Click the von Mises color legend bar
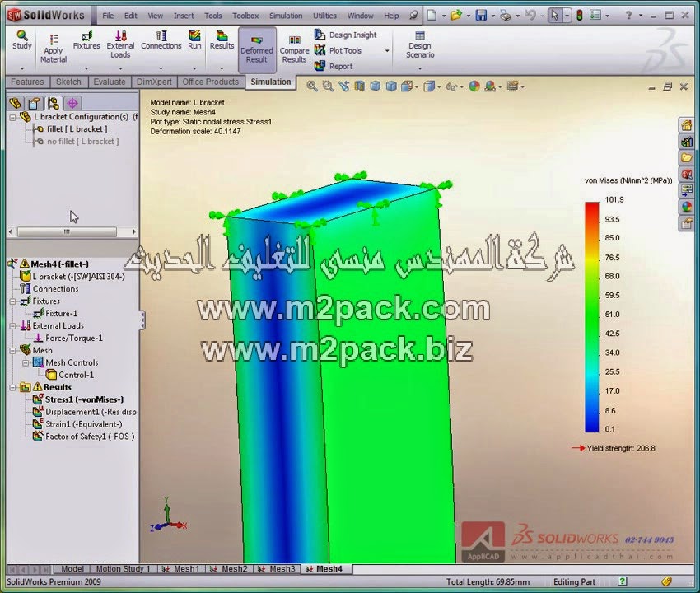The height and width of the screenshot is (593, 700). tap(592, 317)
